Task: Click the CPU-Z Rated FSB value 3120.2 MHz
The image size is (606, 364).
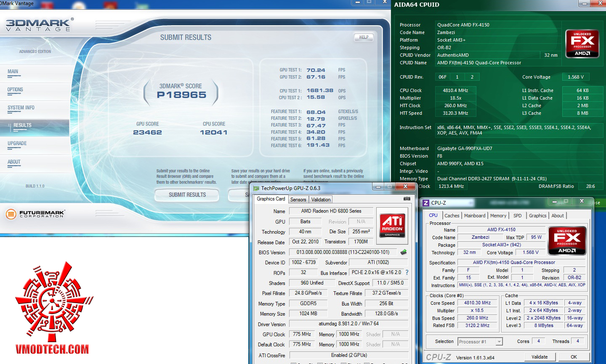Action: (477, 325)
